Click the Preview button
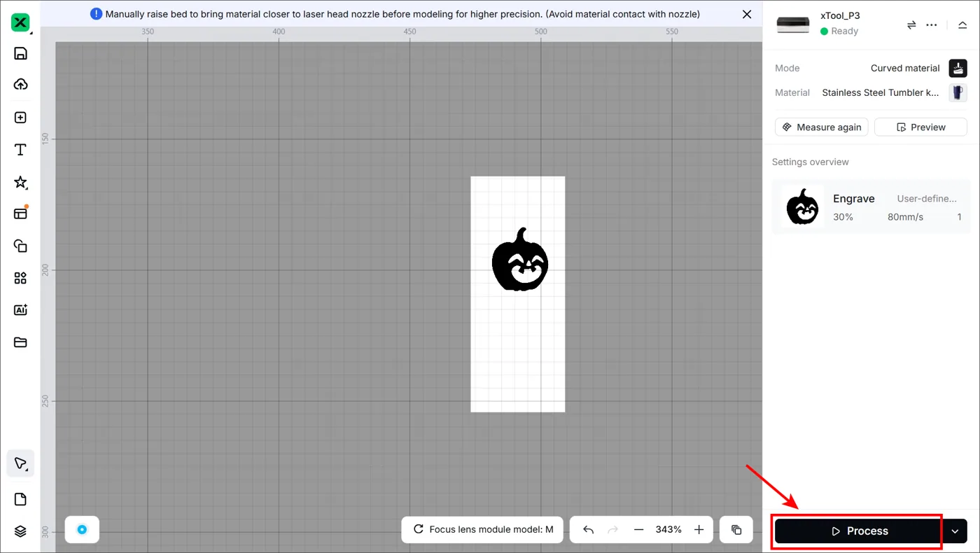Viewport: 980px width, 553px height. 920,127
